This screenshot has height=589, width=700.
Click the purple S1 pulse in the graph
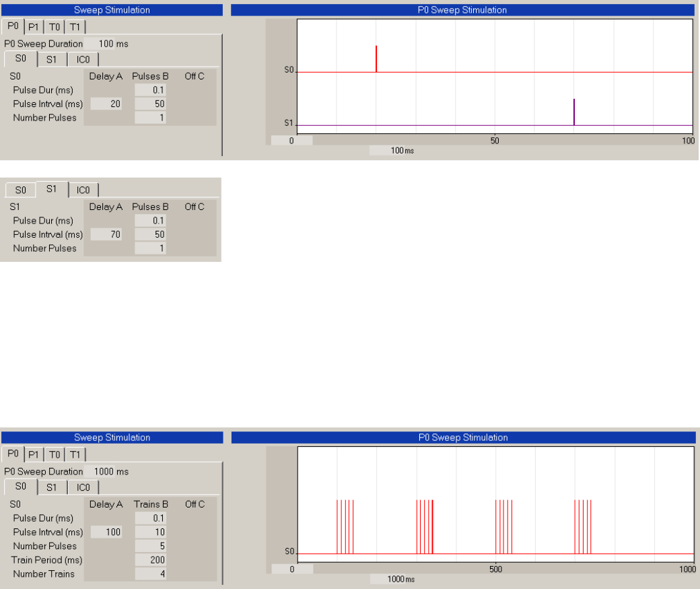(574, 111)
